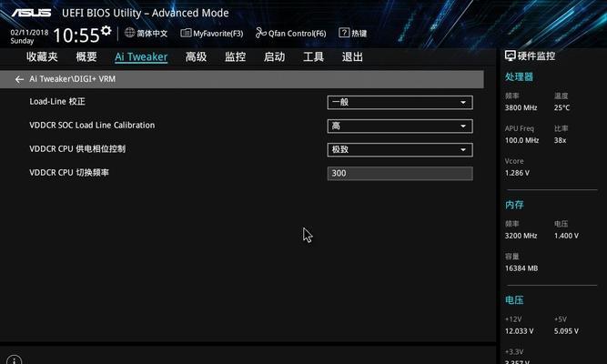Viewport: 607px width, 364px height.
Task: Go back using the arrow icon
Action: [x=19, y=79]
